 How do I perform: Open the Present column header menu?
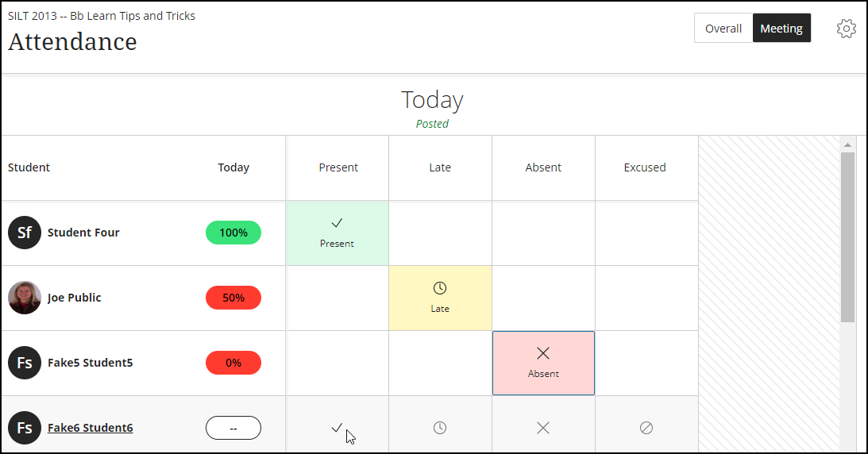click(338, 167)
